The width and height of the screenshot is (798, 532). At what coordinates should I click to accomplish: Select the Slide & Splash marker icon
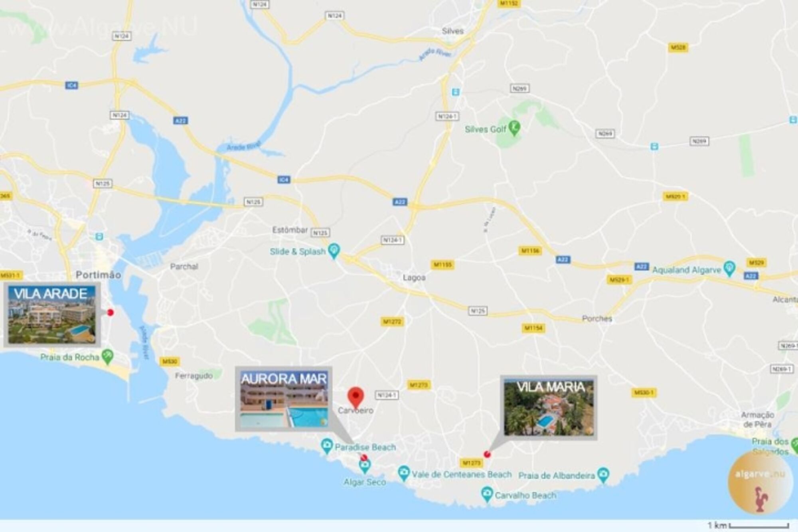click(334, 251)
